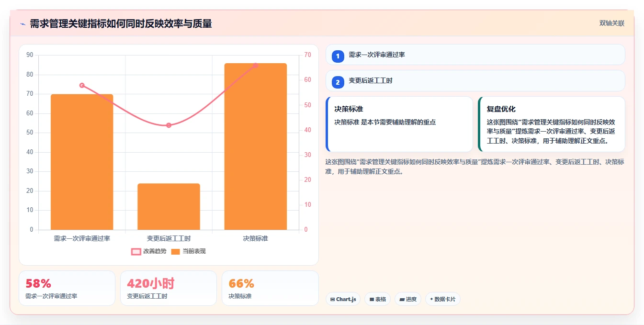Click the 需求一次评审通过率 caption under 58%
The height and width of the screenshot is (325, 644).
51,296
